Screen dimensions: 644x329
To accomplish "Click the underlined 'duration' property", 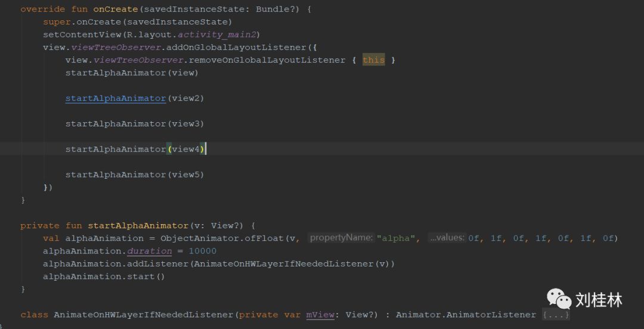I will [x=150, y=251].
